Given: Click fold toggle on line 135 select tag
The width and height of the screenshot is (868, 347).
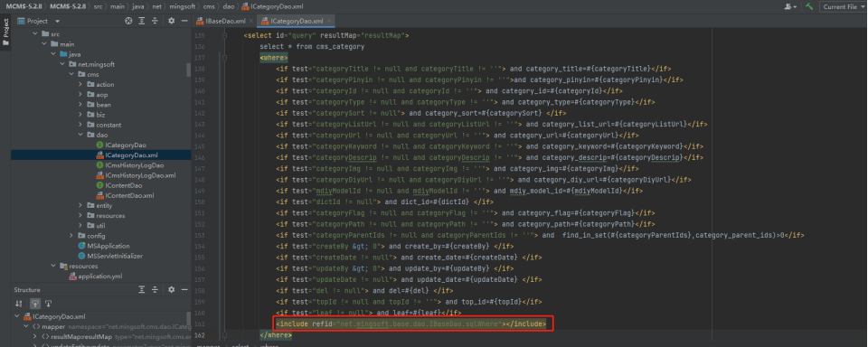Looking at the screenshot, I should point(224,35).
